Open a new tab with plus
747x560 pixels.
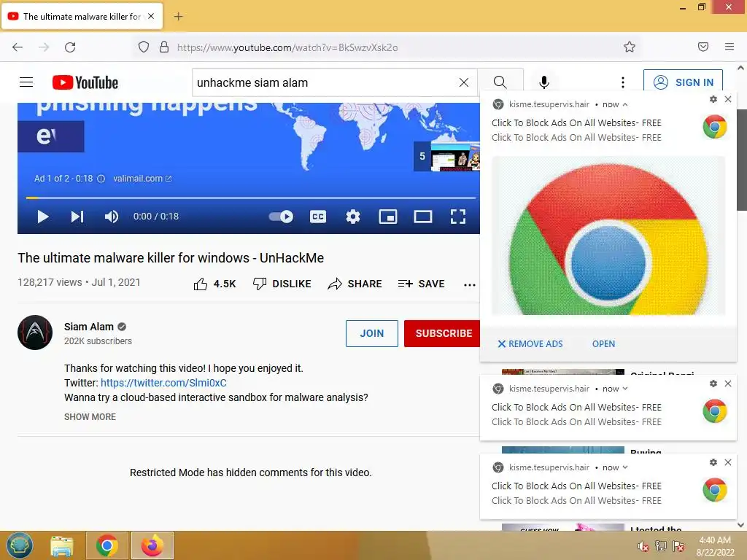click(178, 16)
